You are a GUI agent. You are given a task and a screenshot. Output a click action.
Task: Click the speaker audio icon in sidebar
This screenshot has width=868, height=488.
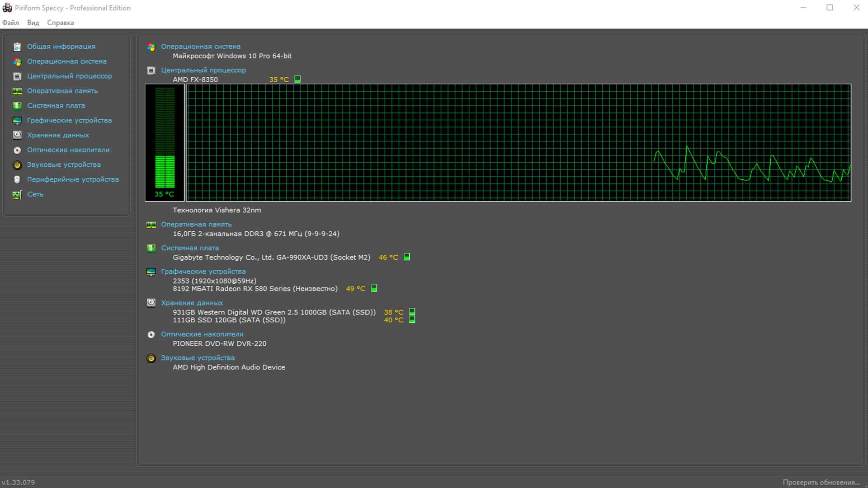point(17,165)
